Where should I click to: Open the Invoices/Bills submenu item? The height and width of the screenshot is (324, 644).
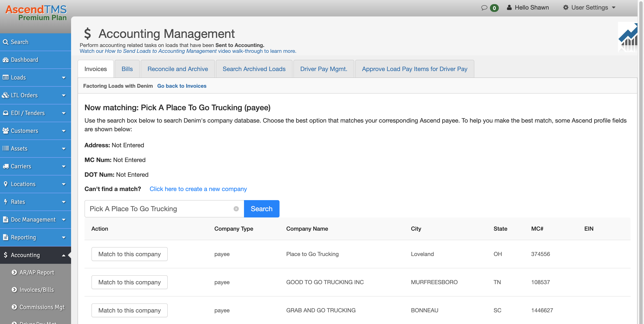pyautogui.click(x=36, y=290)
